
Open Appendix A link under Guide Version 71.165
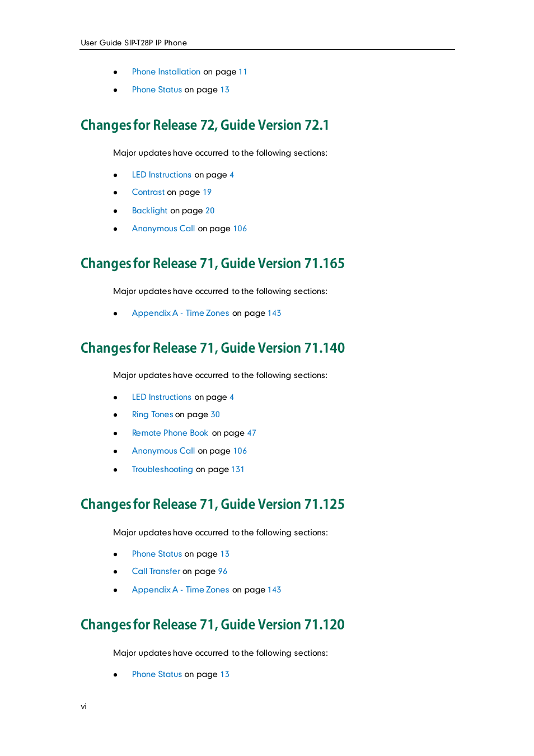click(x=180, y=313)
